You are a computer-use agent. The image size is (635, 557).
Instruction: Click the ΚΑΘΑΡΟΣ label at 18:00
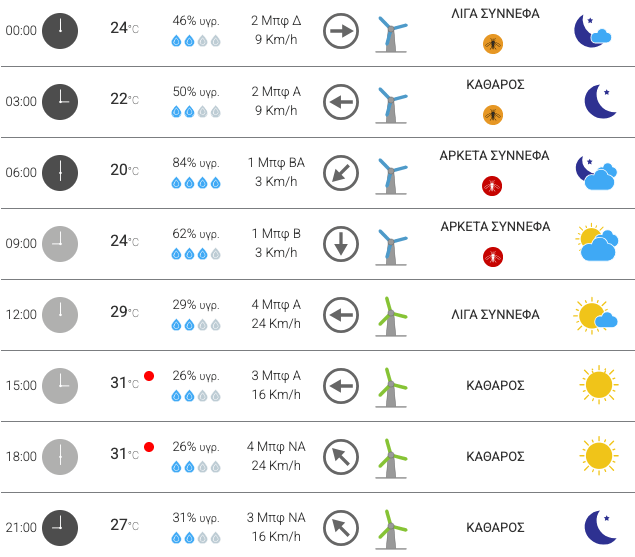[x=495, y=457]
